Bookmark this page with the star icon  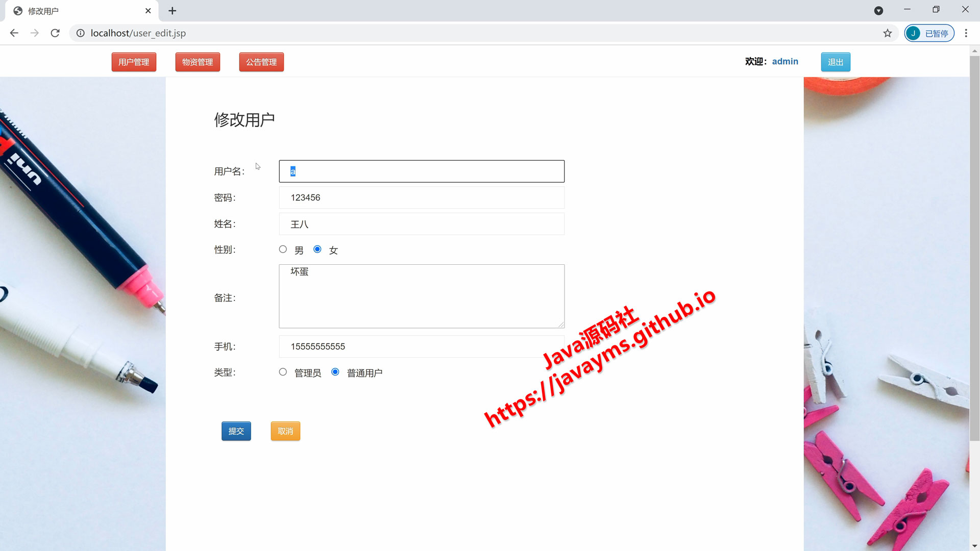click(888, 33)
